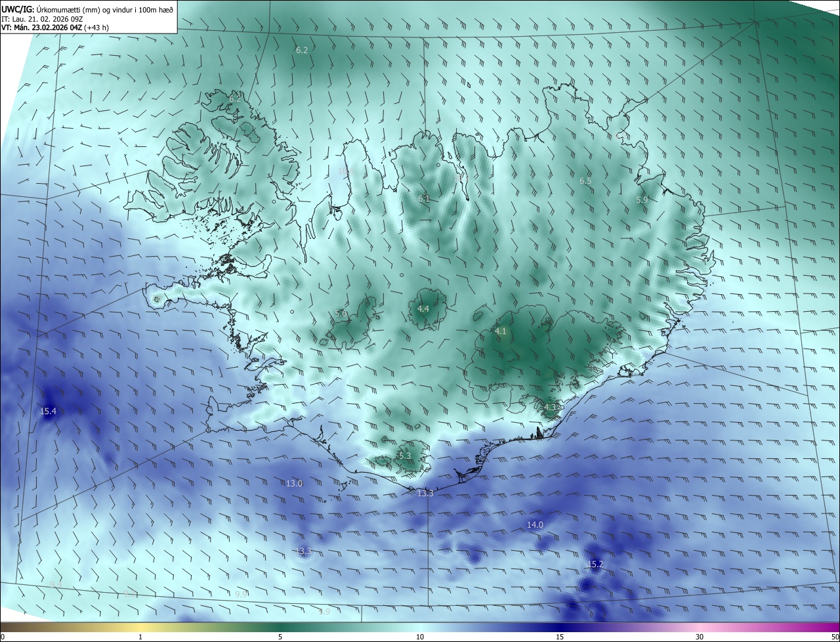Screen dimensions: 840x642
Task: Click the color scale tick labeled 1
Action: 140,637
